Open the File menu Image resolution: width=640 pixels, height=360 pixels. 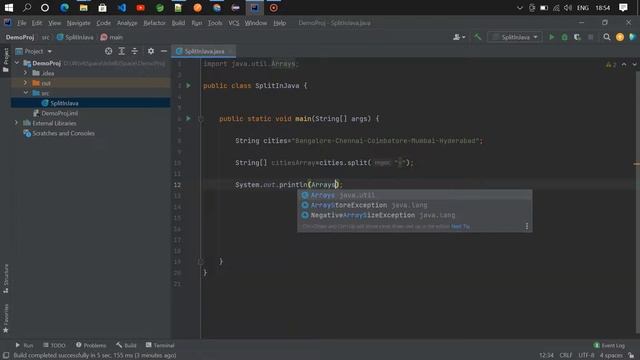pos(21,23)
